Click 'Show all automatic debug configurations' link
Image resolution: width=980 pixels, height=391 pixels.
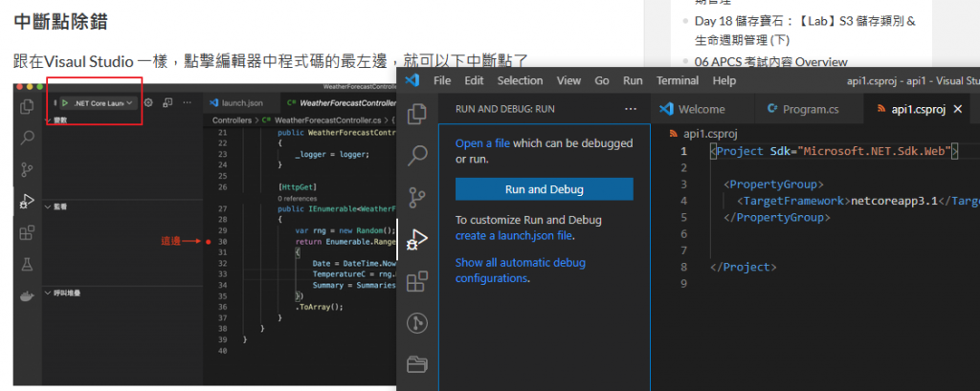[521, 271]
